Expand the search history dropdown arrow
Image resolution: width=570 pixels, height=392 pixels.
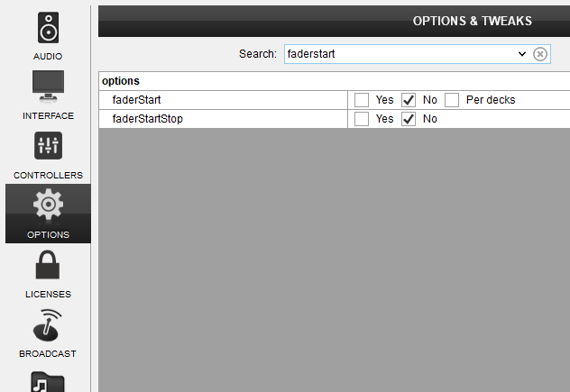(x=522, y=54)
